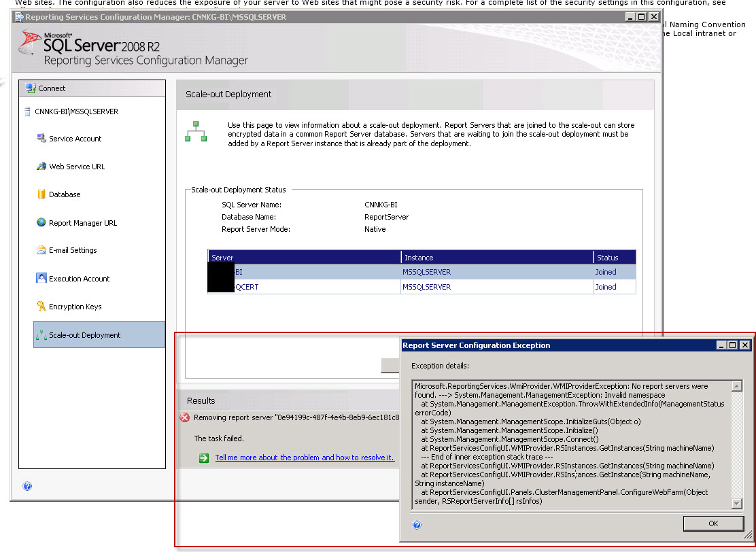Click the green arrow icon beside help link
The height and width of the screenshot is (552, 756).
click(x=204, y=458)
